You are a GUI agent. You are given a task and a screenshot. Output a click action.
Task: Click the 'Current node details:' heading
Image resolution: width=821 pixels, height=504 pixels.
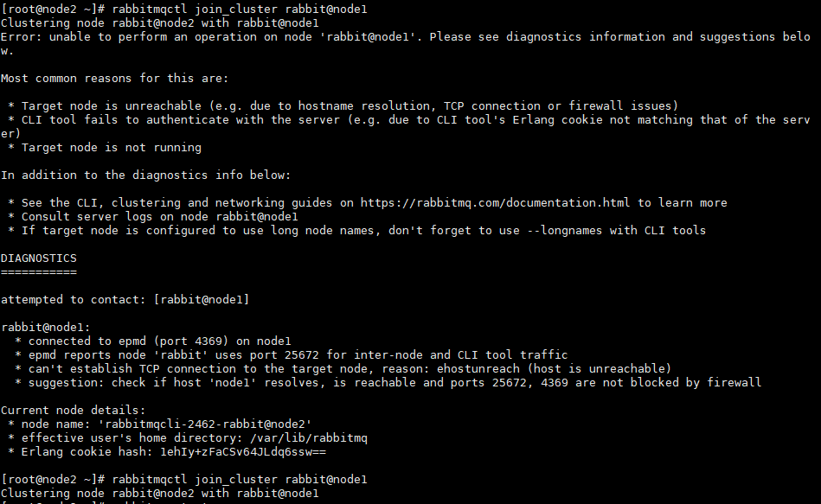71,410
